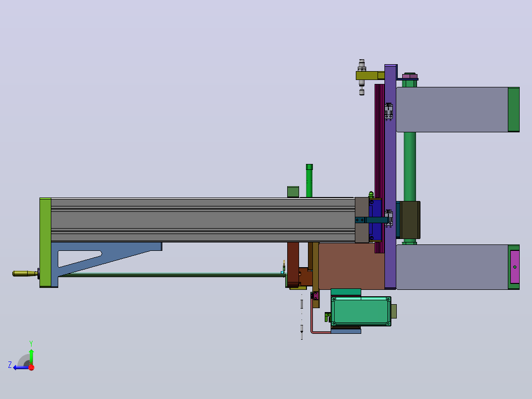This screenshot has height=399, width=532.
Task: Select the olive handle grip at far left
Action: click(x=25, y=274)
